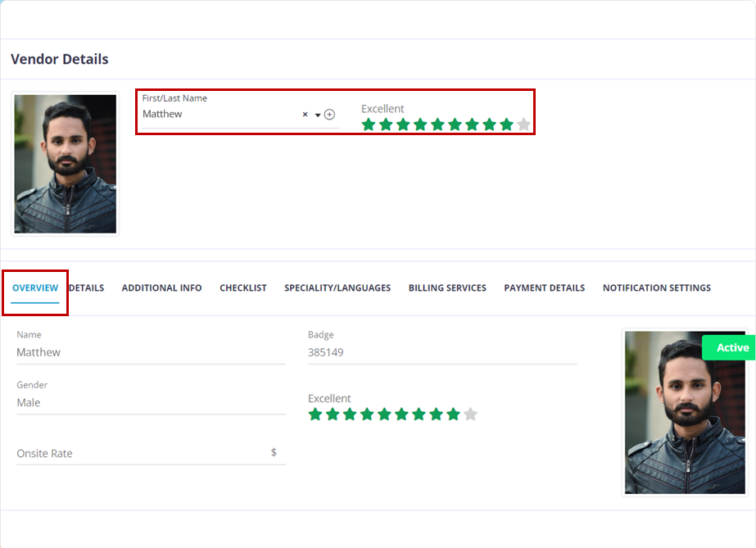Open the Overview tab
The width and height of the screenshot is (756, 548).
click(35, 288)
